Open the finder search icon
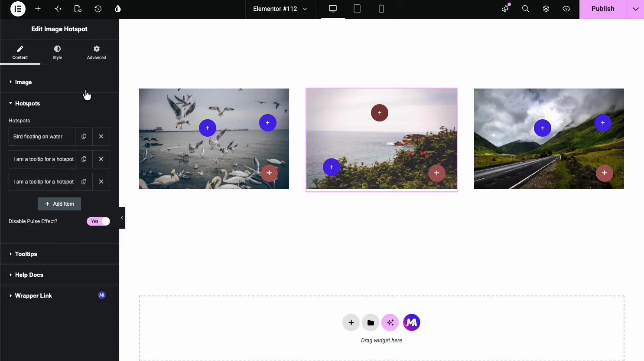 click(x=526, y=9)
